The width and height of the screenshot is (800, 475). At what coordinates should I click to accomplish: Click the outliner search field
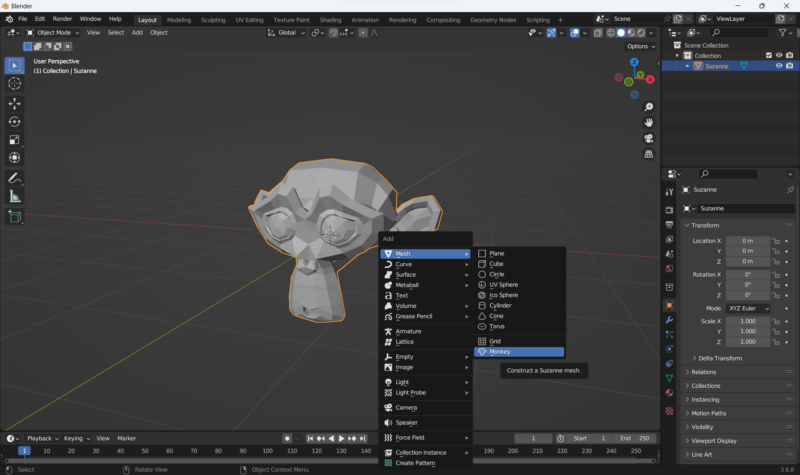739,33
